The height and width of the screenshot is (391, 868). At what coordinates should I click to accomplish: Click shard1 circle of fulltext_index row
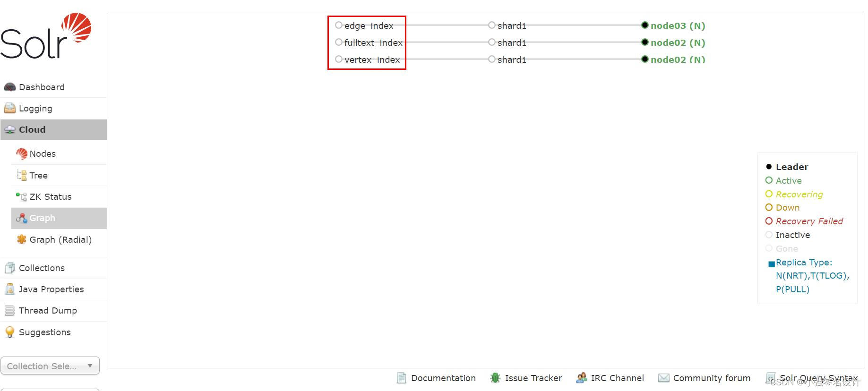coord(492,42)
